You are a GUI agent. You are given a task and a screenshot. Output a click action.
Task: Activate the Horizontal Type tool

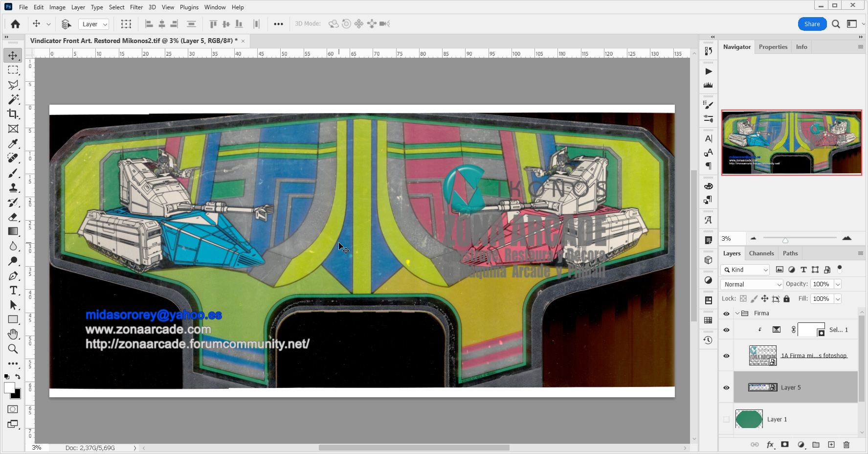pos(13,290)
